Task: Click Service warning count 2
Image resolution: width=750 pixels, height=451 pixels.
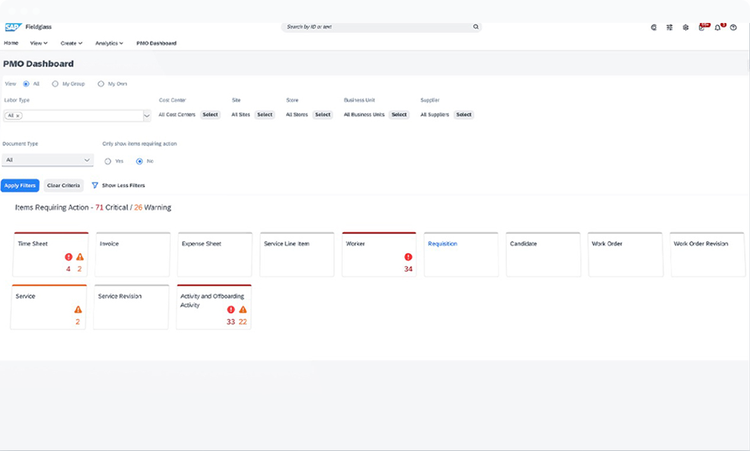Action: click(x=77, y=321)
